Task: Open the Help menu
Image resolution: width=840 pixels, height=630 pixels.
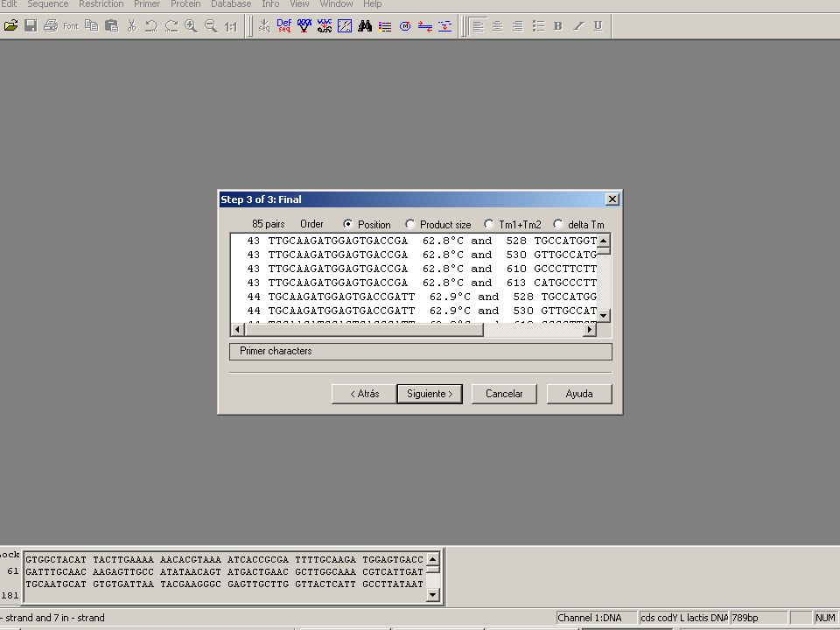Action: (x=373, y=4)
